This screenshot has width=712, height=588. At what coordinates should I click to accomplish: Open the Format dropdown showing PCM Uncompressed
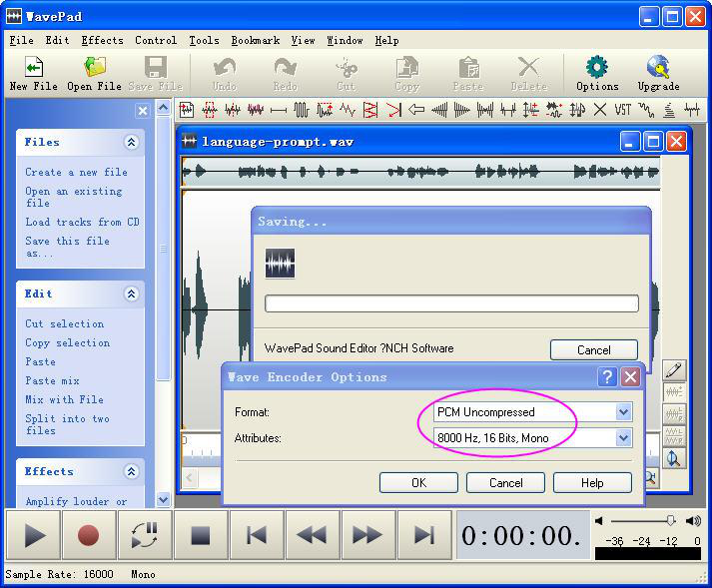[623, 412]
